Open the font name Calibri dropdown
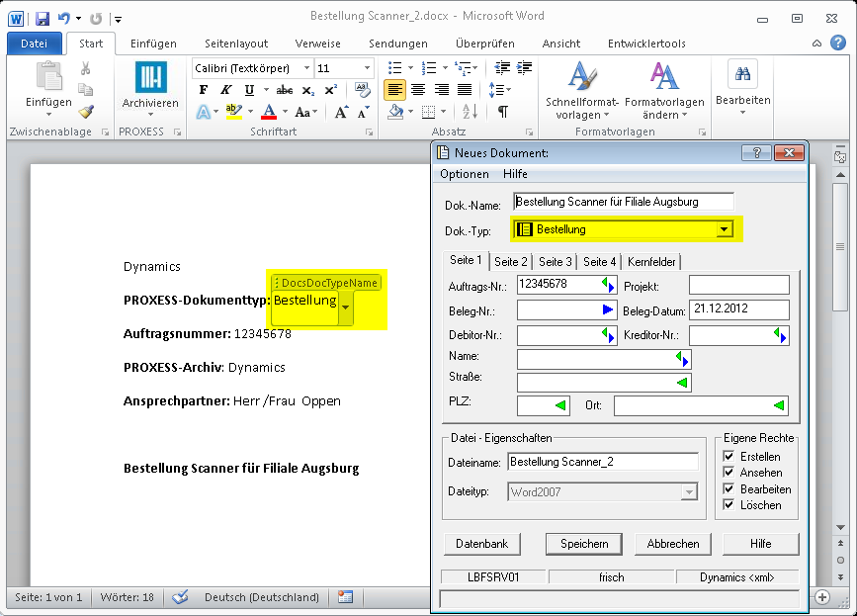The width and height of the screenshot is (857, 616). point(306,68)
